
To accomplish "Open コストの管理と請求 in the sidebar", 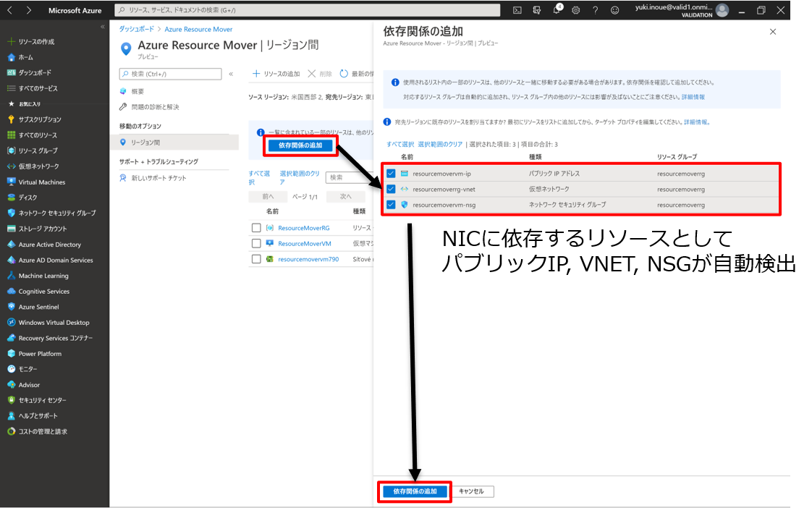I will tap(38, 431).
